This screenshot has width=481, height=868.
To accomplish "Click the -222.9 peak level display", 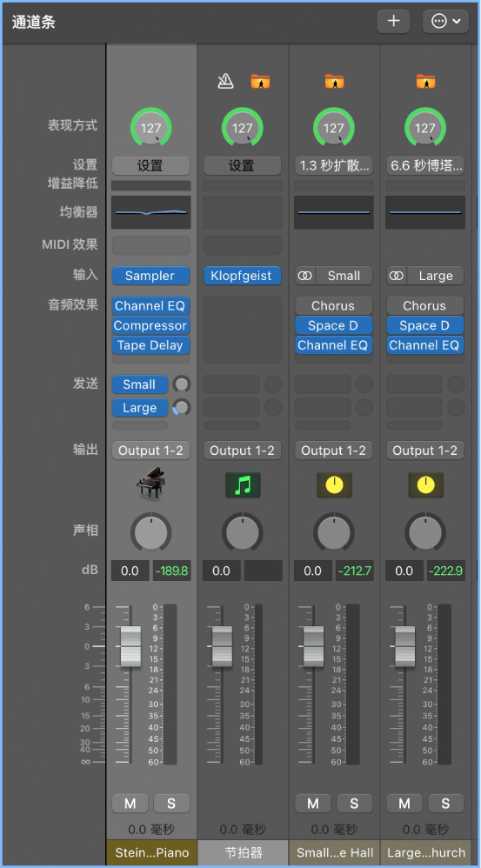I will [446, 571].
